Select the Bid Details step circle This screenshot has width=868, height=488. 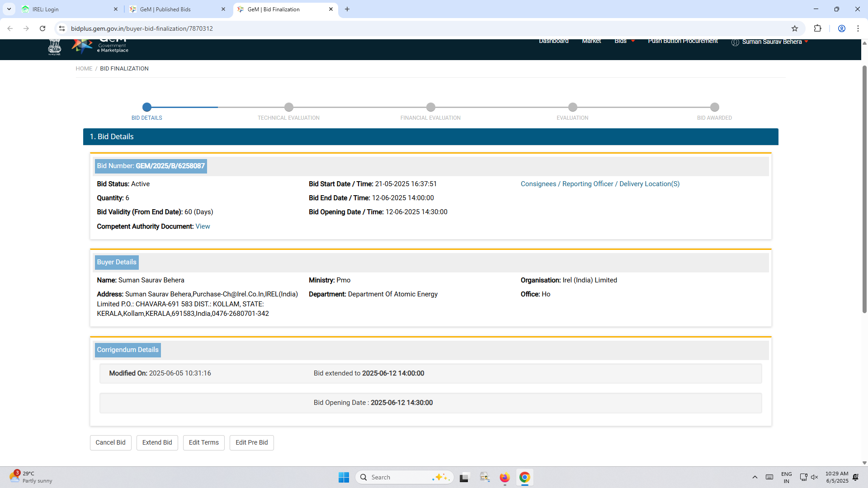click(147, 107)
